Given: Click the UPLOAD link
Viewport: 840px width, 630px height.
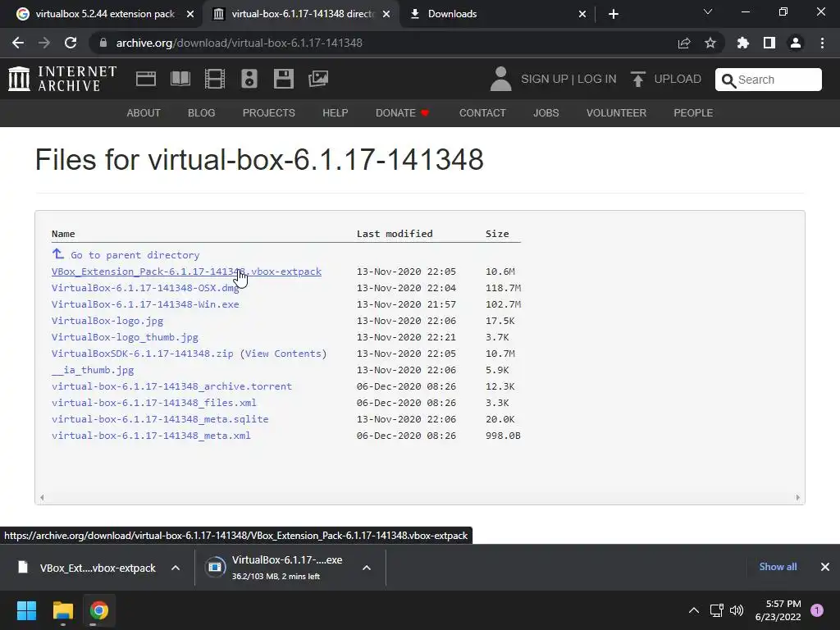Looking at the screenshot, I should tap(678, 80).
